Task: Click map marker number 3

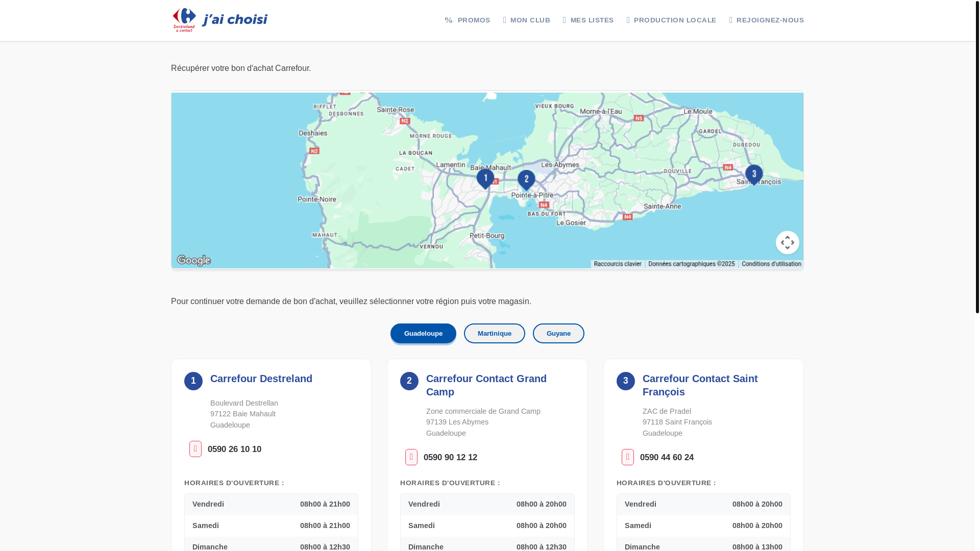Action: 754,175
